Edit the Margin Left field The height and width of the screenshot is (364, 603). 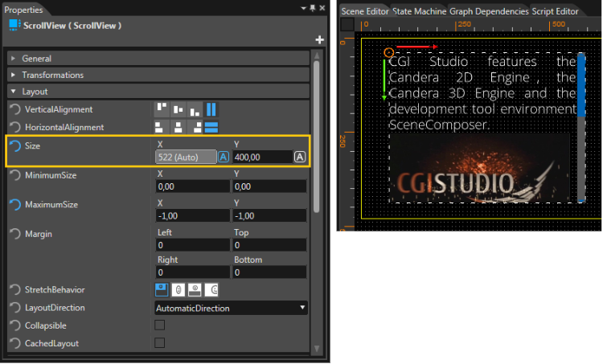(x=192, y=245)
